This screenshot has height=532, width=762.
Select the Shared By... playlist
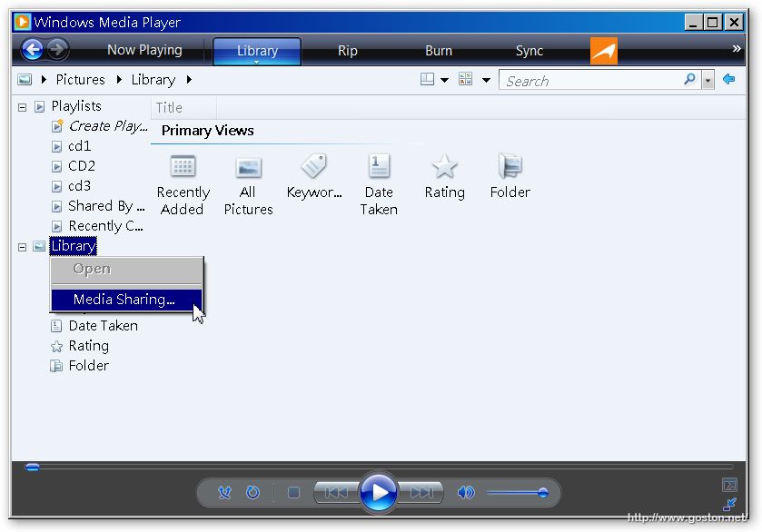click(x=106, y=206)
